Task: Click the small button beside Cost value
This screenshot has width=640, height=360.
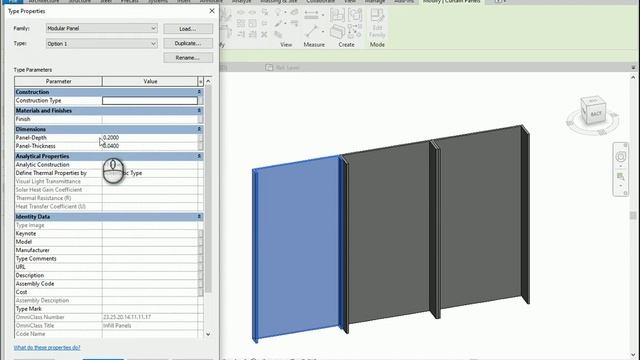Action: (200, 292)
